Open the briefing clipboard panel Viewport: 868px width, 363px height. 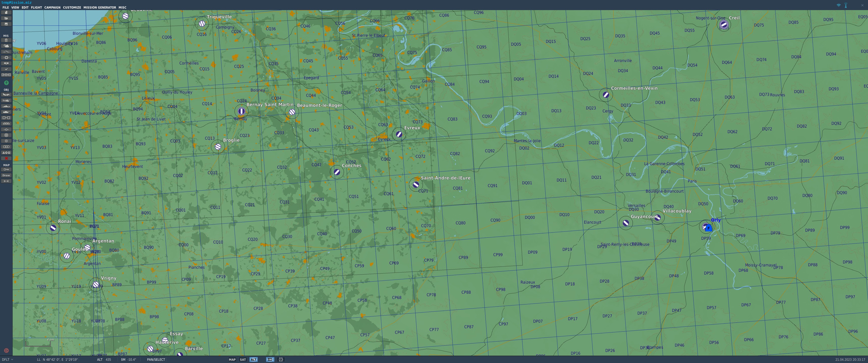6,40
